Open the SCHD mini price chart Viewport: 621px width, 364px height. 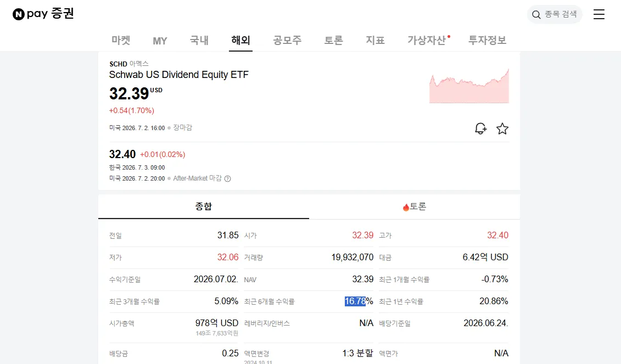click(x=469, y=86)
